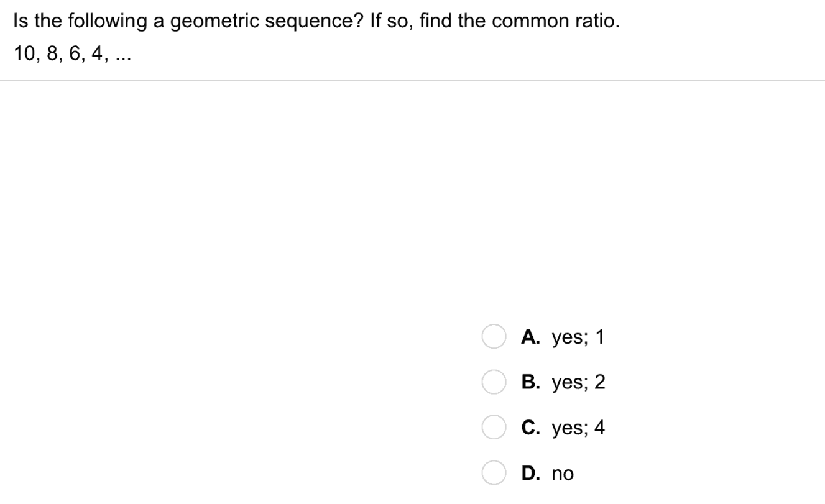
Task: Select the radio button for option C
Action: [x=493, y=428]
